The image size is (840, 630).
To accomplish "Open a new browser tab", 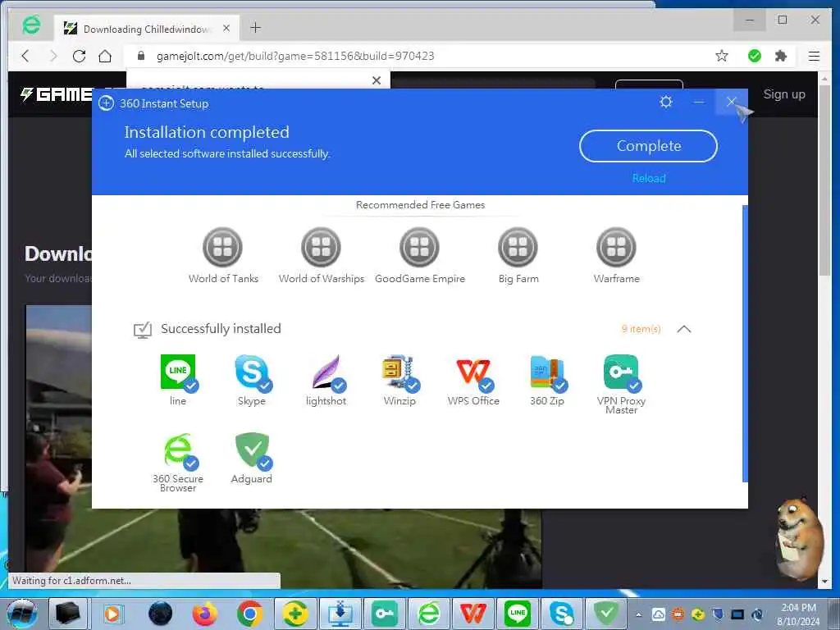I will (x=256, y=28).
